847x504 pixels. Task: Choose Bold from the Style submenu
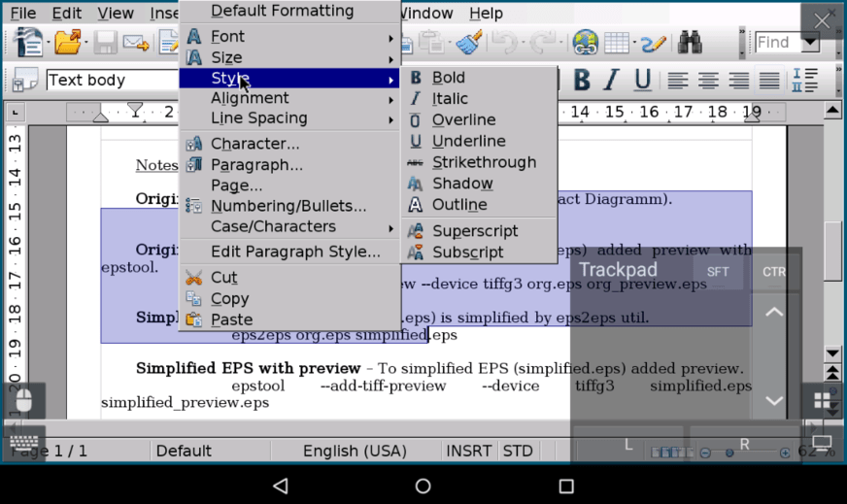479,78
